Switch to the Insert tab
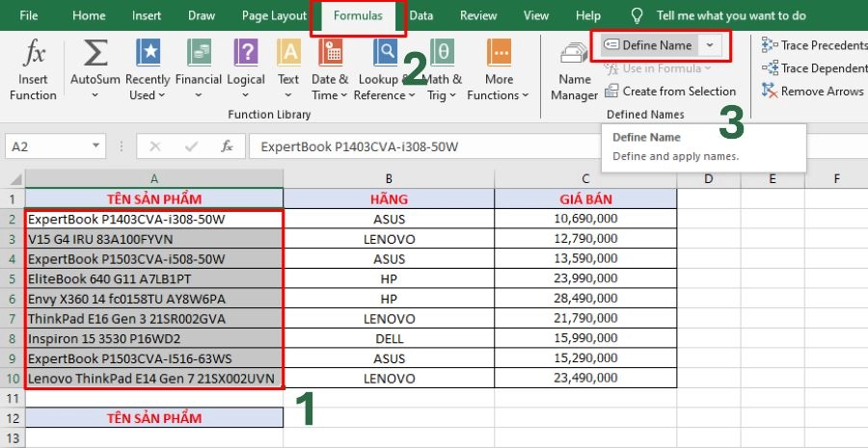 tap(147, 15)
